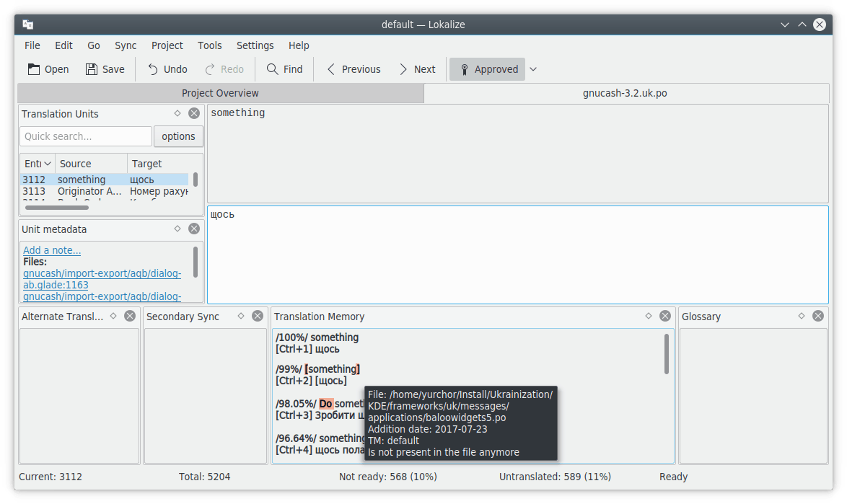Jump to Next translation unit
The image size is (847, 504).
[417, 69]
